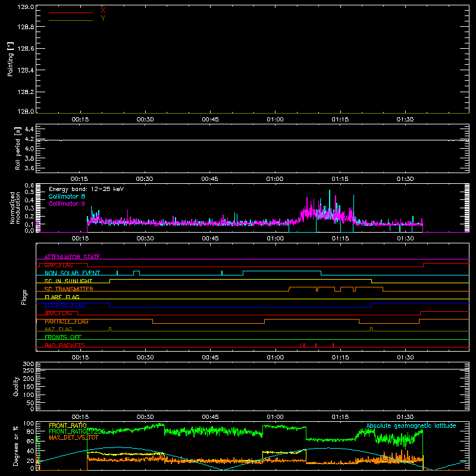
Task: Click the FRONTS_OFF flag label
Action: pos(63,337)
